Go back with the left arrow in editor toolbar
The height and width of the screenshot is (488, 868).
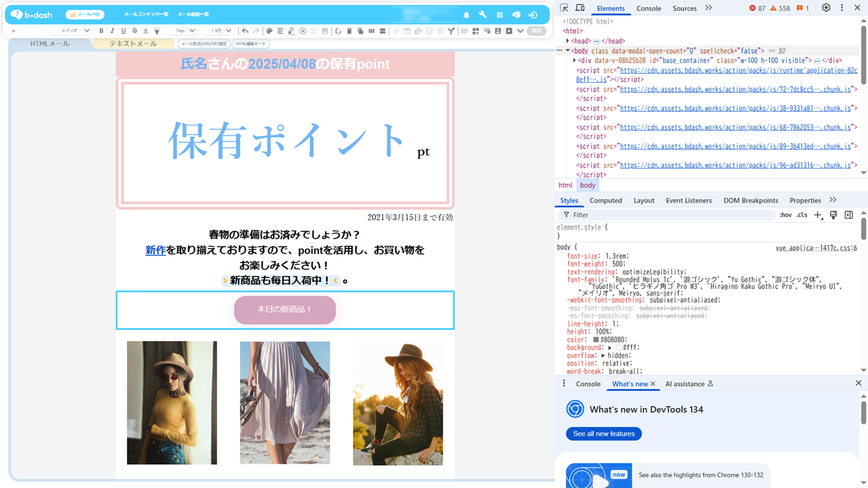coord(14,30)
